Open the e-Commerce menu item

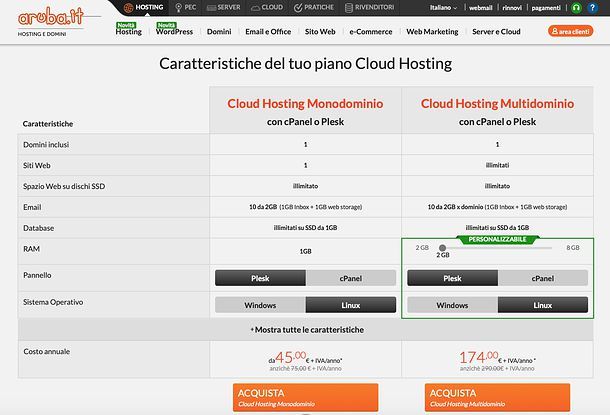(x=371, y=32)
